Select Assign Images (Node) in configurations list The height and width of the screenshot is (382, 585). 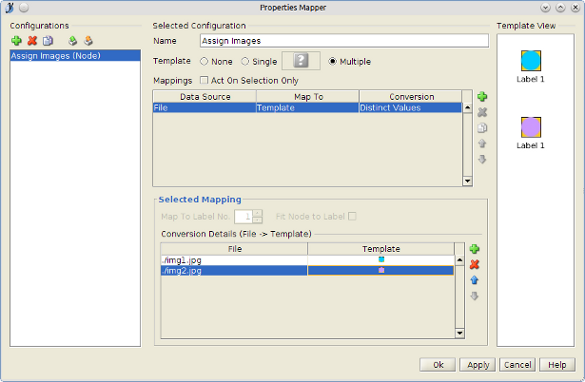pos(75,56)
